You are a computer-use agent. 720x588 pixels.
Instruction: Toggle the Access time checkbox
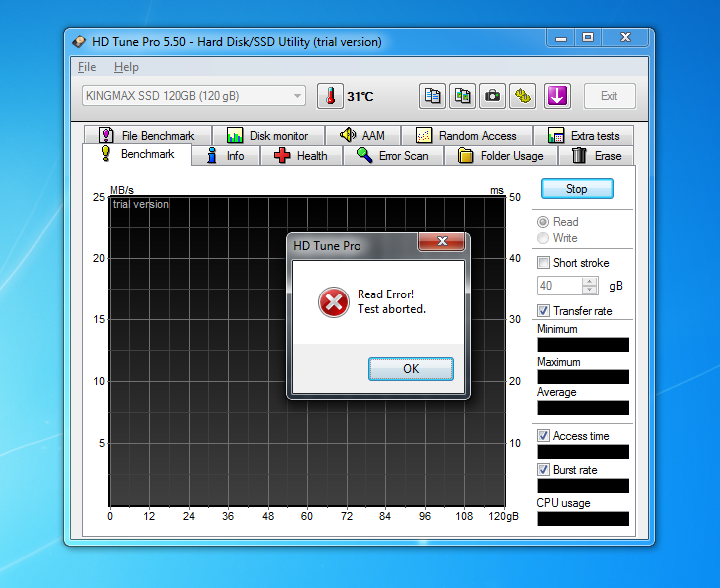tap(543, 435)
